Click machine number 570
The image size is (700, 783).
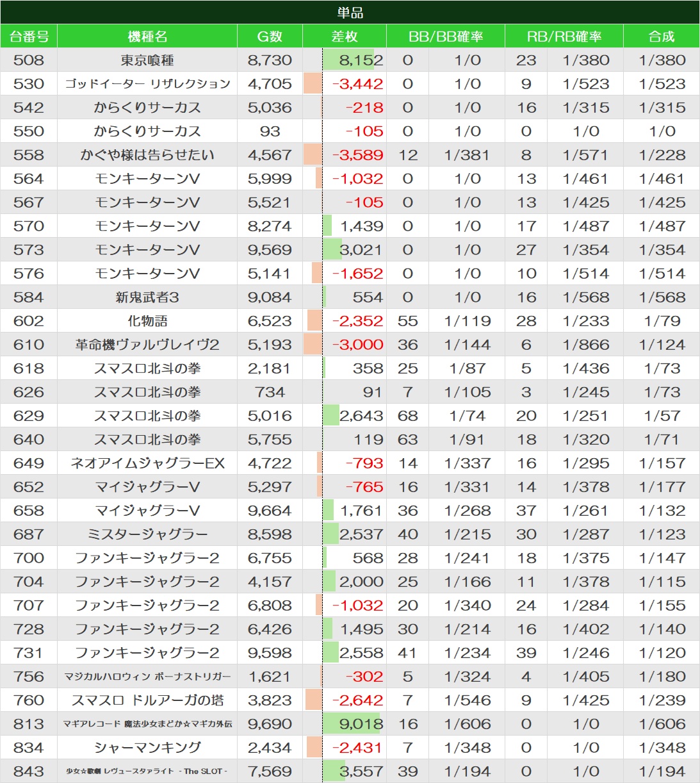[x=29, y=226]
